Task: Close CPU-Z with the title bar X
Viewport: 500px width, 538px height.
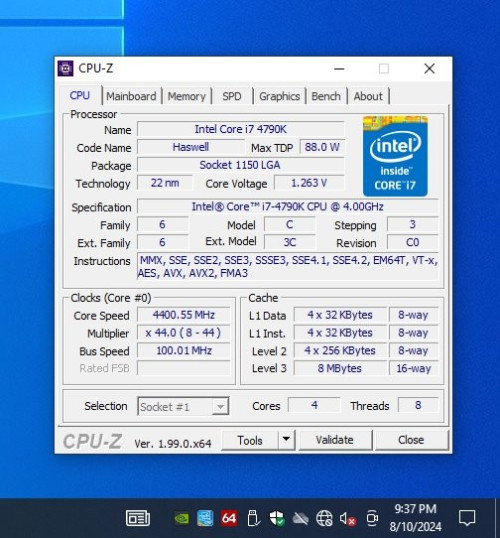Action: click(x=429, y=69)
